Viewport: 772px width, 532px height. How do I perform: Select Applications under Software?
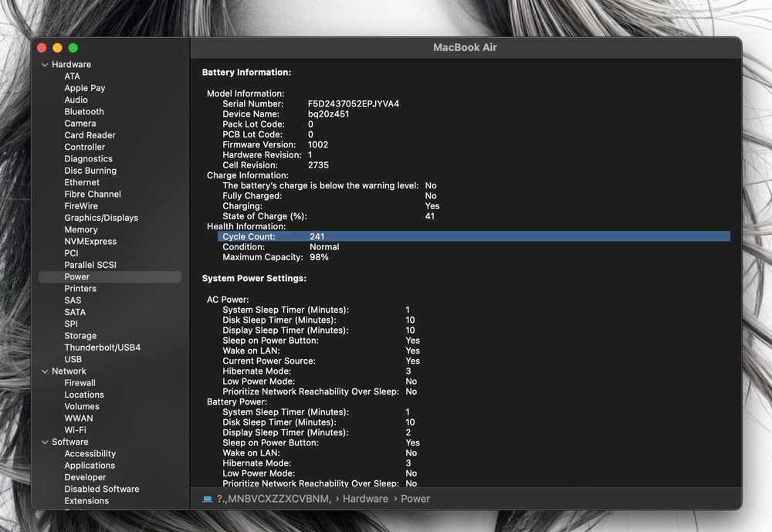[90, 466]
